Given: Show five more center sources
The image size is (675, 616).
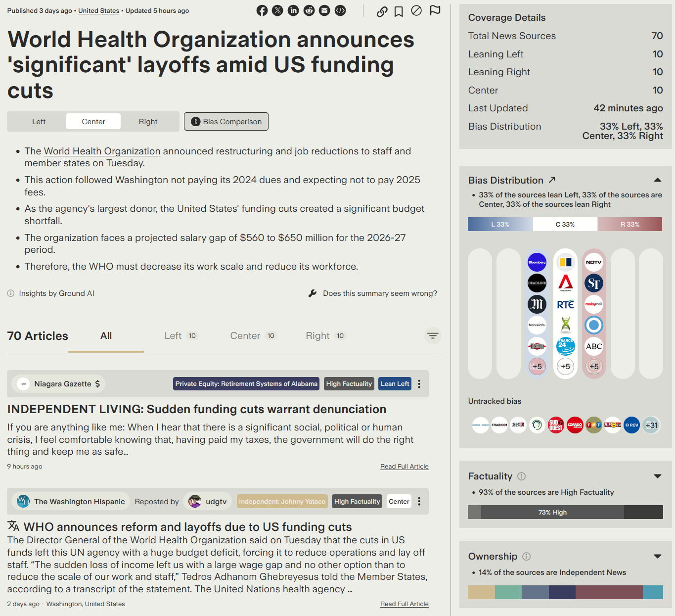Looking at the screenshot, I should pos(566,367).
